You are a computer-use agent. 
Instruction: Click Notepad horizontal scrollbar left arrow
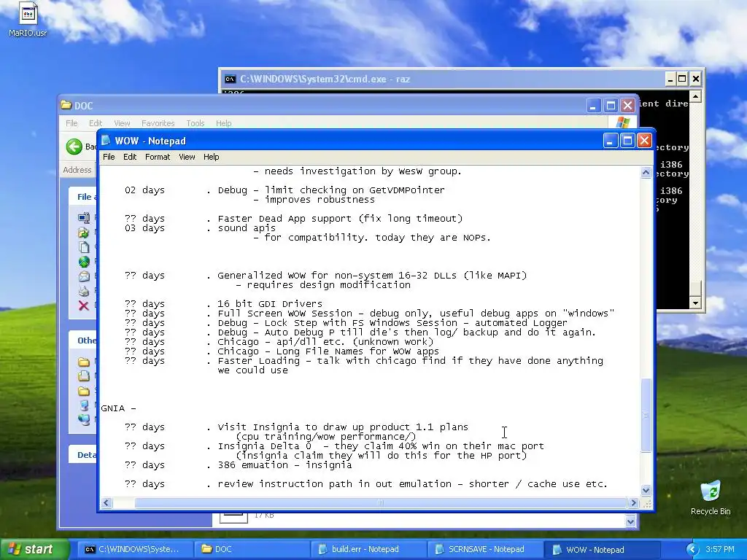click(107, 503)
